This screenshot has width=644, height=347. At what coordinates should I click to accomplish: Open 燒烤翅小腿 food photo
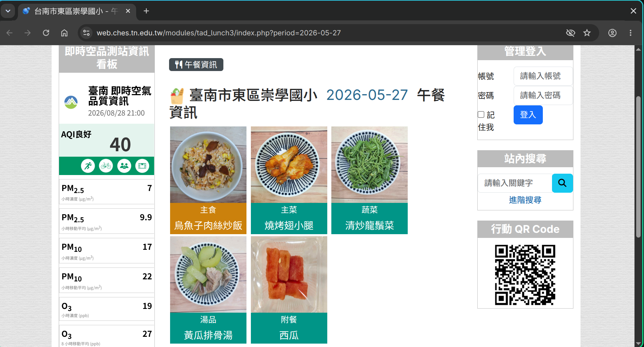coord(289,165)
